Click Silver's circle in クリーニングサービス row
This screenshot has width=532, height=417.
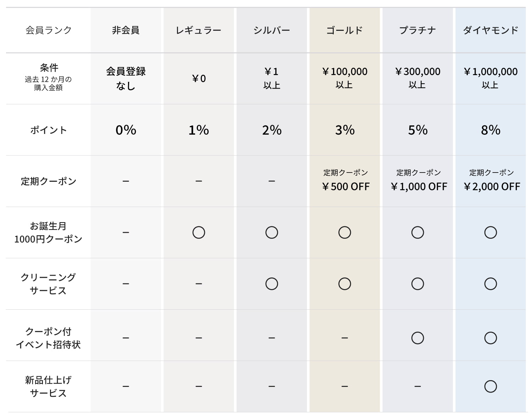(272, 284)
